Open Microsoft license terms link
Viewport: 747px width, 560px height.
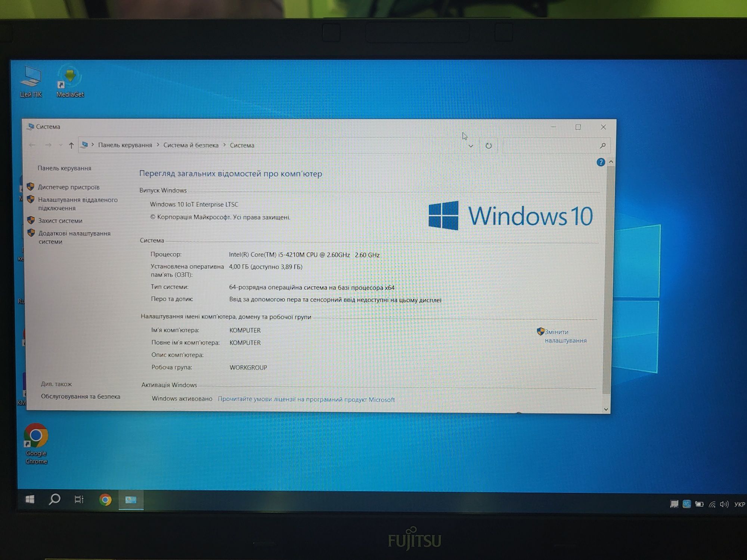tap(306, 399)
